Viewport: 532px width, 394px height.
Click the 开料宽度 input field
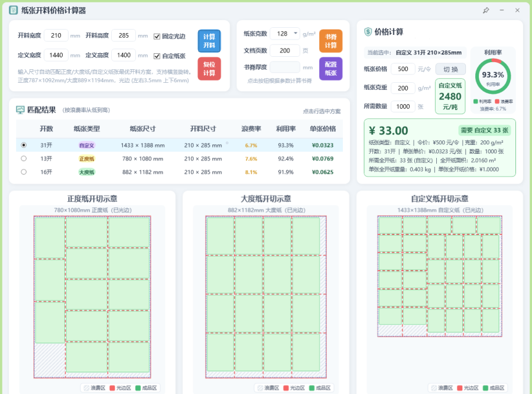(56, 35)
